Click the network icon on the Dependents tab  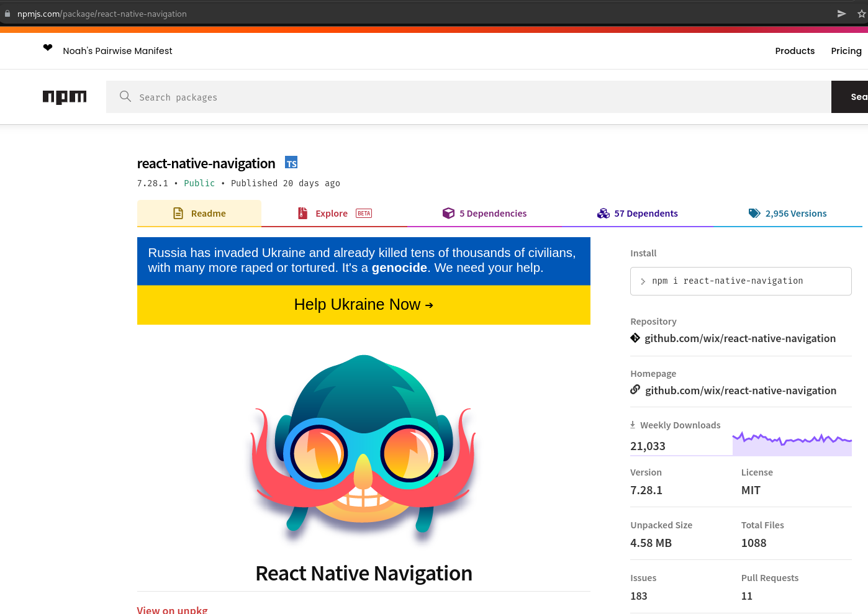click(603, 213)
